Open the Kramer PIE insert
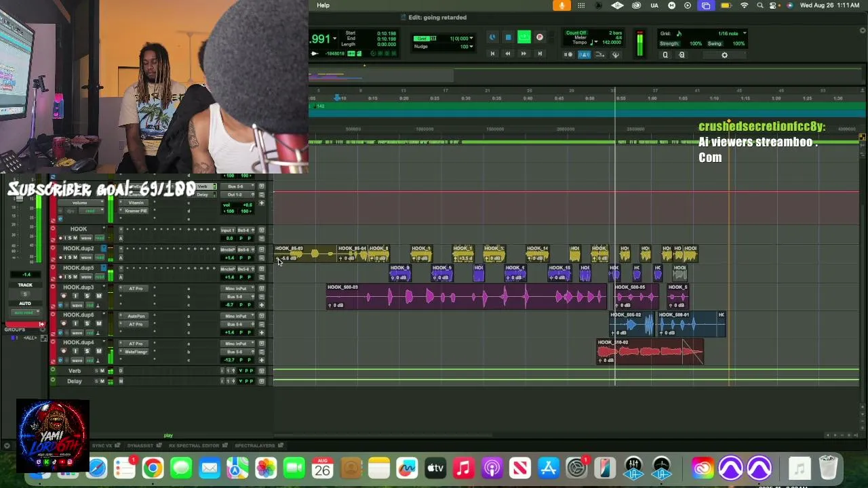Image resolution: width=868 pixels, height=488 pixels. click(x=136, y=211)
